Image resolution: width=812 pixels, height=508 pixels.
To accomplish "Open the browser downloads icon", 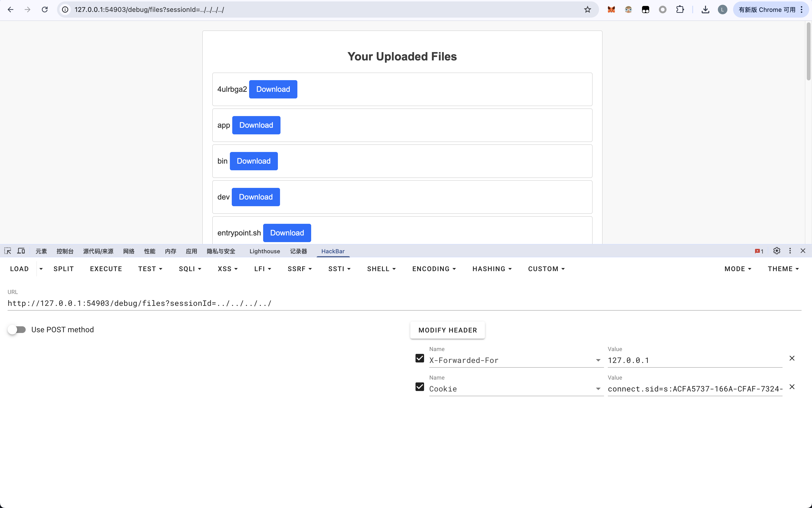I will (705, 10).
